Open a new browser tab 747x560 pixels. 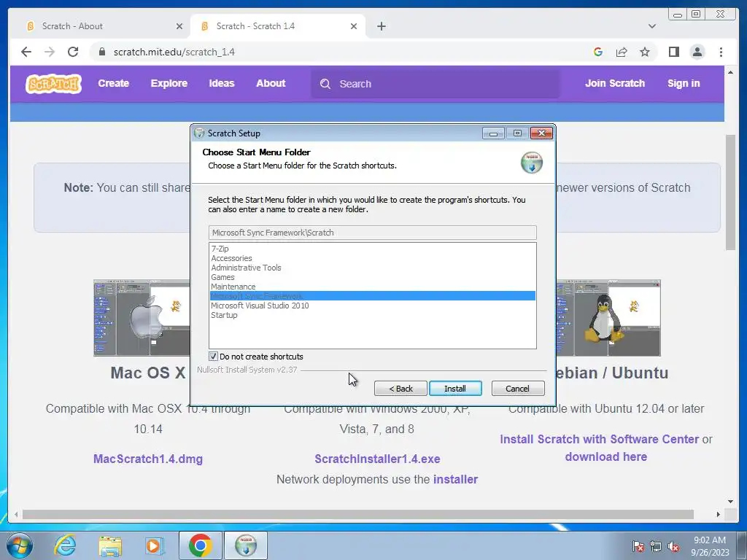[x=381, y=26]
